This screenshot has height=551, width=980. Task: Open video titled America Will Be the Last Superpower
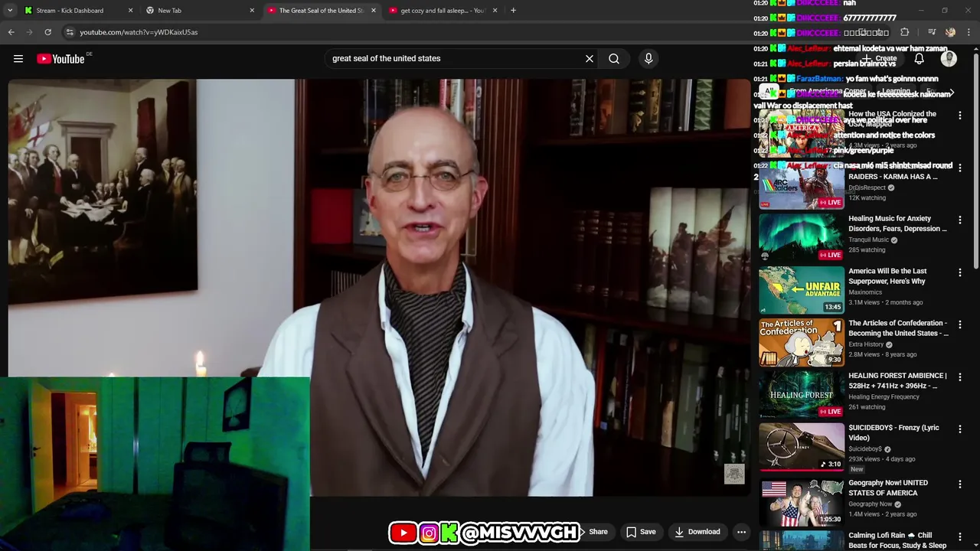tap(887, 276)
